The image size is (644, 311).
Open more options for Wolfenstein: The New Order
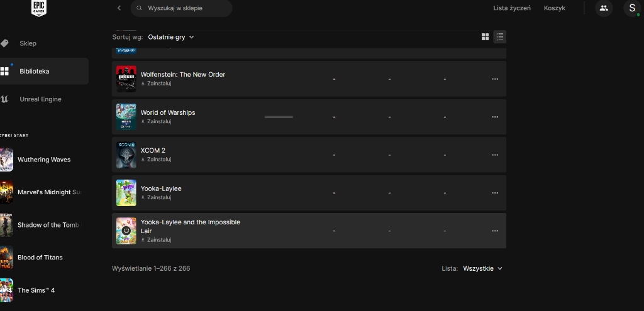(495, 79)
